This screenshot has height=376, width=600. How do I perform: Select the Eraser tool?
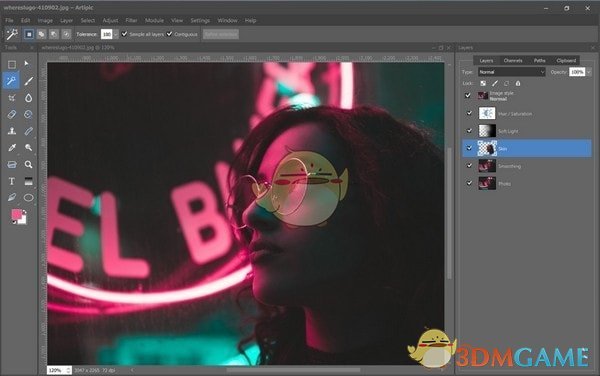[x=12, y=114]
